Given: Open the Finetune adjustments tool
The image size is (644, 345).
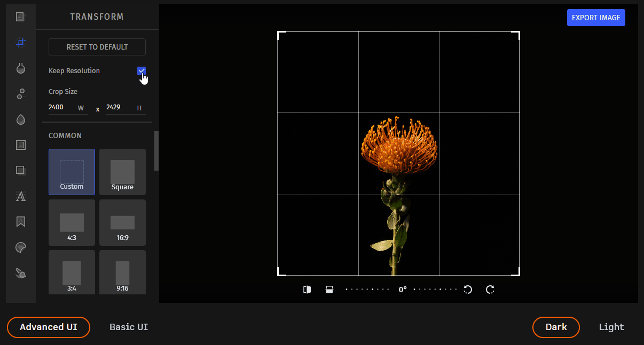Looking at the screenshot, I should coord(20,94).
